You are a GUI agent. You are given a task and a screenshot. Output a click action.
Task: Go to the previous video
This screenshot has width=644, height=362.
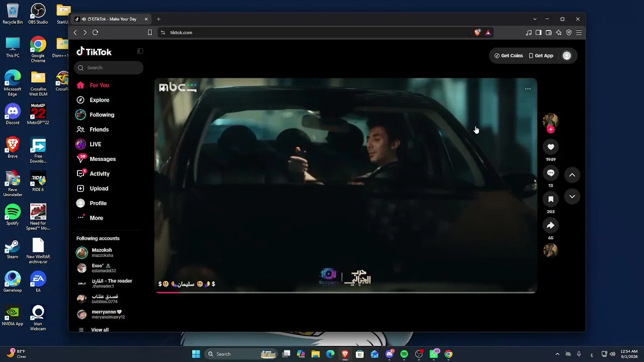click(x=572, y=174)
